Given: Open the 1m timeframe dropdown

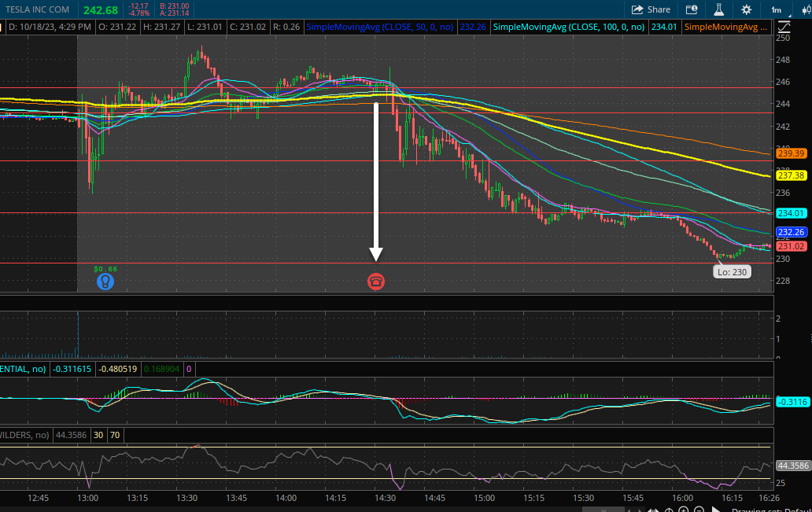Looking at the screenshot, I should 777,10.
